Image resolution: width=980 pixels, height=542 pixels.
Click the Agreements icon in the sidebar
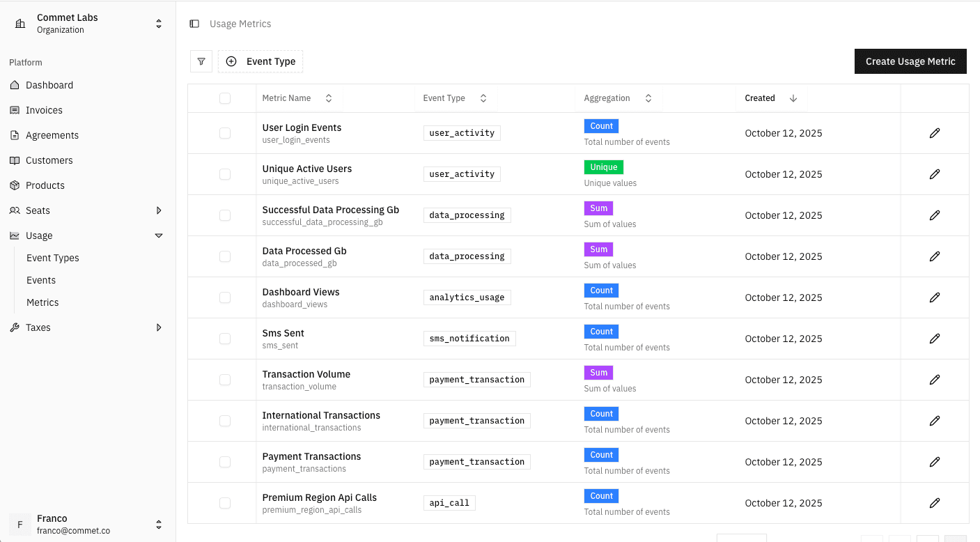[x=22, y=135]
